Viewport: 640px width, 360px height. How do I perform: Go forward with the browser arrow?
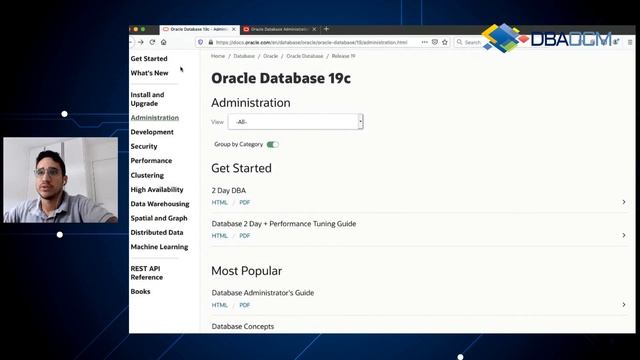[141, 42]
